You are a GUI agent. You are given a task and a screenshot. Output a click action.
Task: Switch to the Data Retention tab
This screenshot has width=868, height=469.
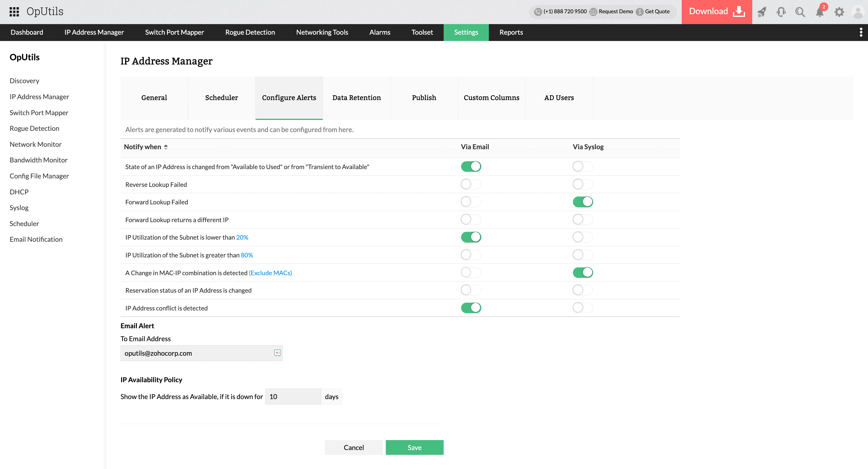356,98
